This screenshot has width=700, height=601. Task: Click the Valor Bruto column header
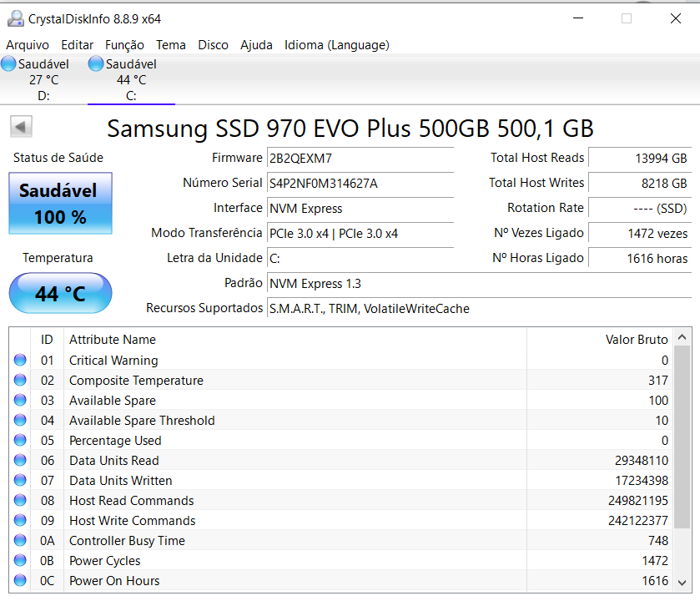[600, 340]
